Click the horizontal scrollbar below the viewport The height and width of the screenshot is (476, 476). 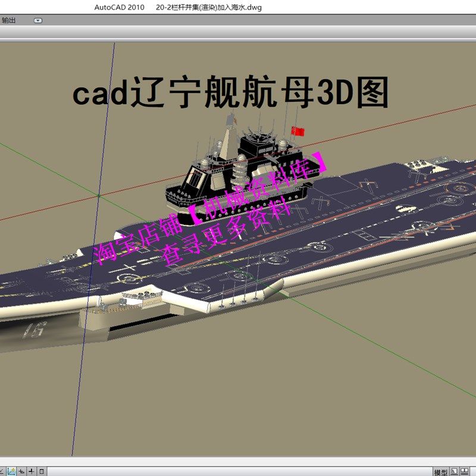click(238, 462)
